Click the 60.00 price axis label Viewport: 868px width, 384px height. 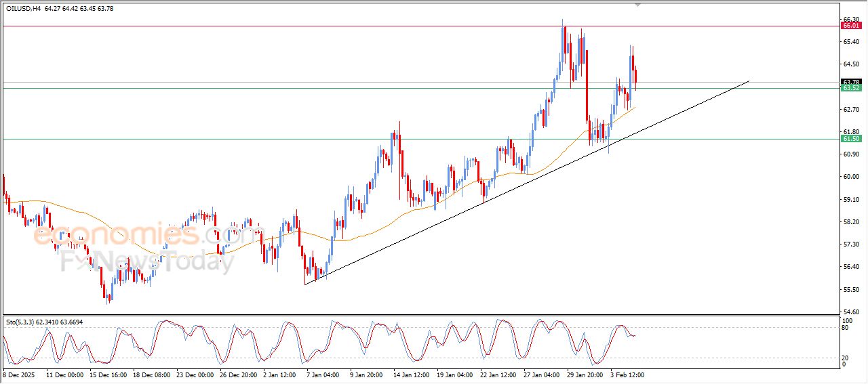click(x=850, y=177)
